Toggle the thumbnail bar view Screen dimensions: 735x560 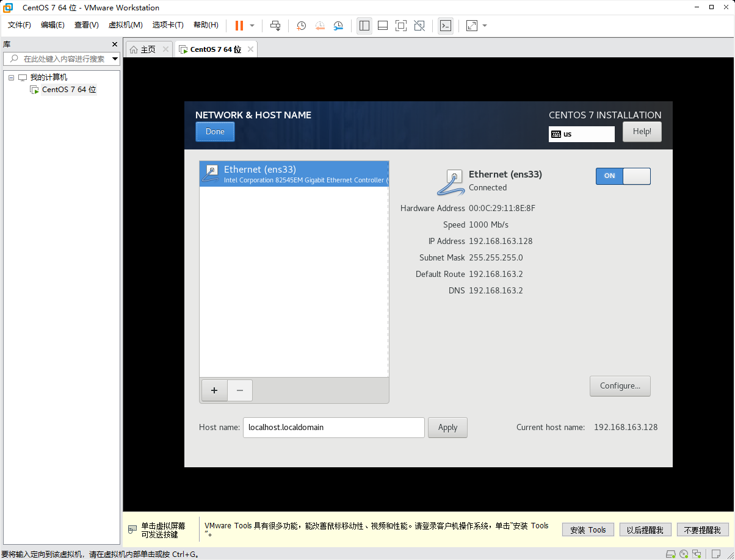(383, 26)
